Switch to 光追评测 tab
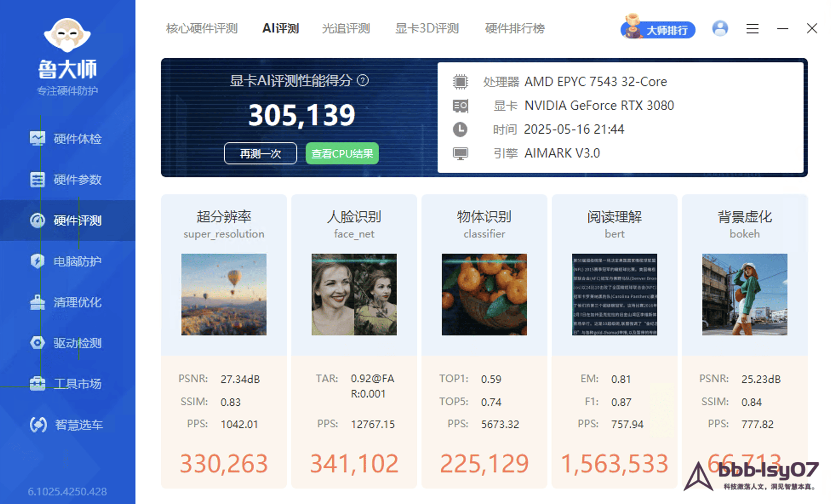The width and height of the screenshot is (831, 504). [346, 29]
